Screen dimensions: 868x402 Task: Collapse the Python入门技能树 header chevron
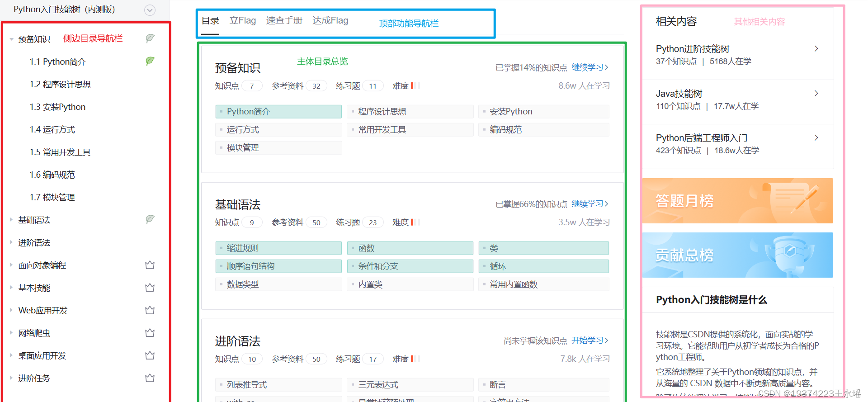pos(150,10)
